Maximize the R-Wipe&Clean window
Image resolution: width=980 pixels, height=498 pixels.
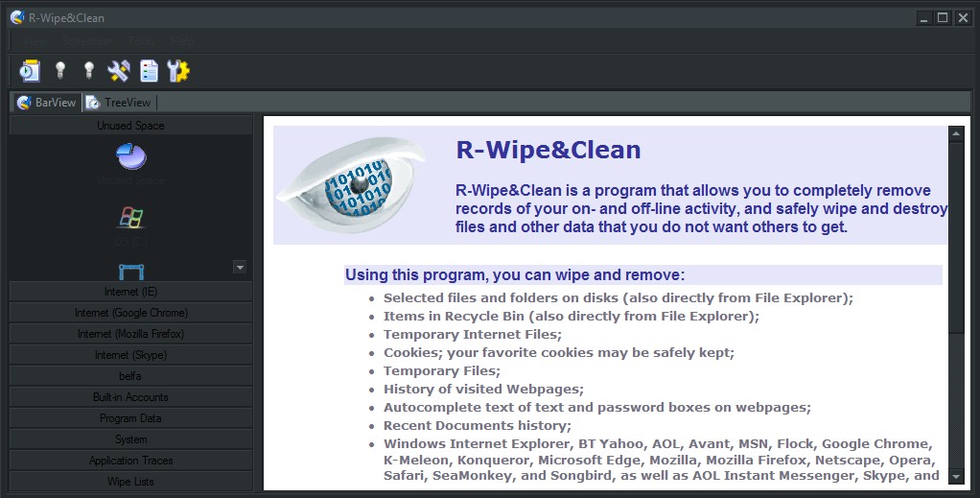pos(943,18)
